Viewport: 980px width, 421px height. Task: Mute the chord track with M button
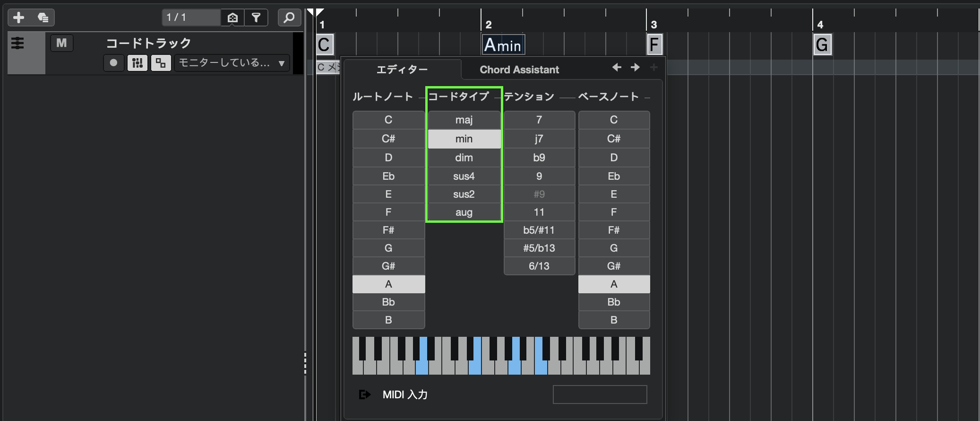coord(61,44)
